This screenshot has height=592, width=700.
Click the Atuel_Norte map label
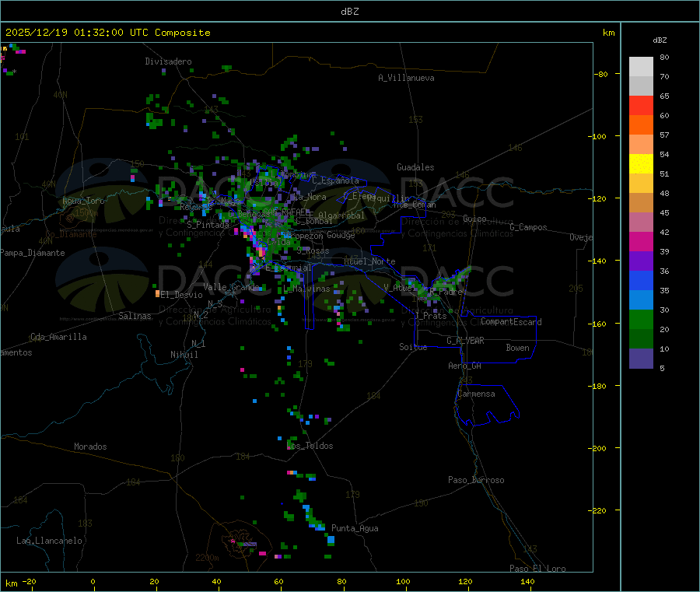tap(369, 261)
